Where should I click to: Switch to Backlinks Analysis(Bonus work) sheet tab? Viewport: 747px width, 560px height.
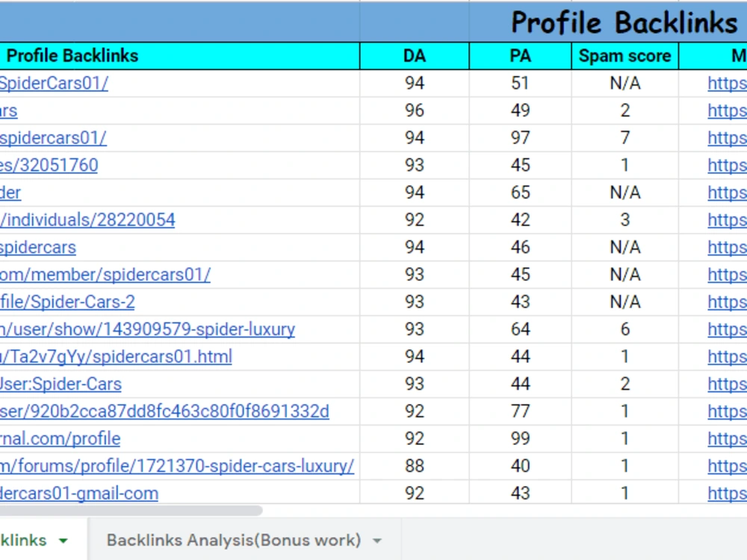(233, 541)
